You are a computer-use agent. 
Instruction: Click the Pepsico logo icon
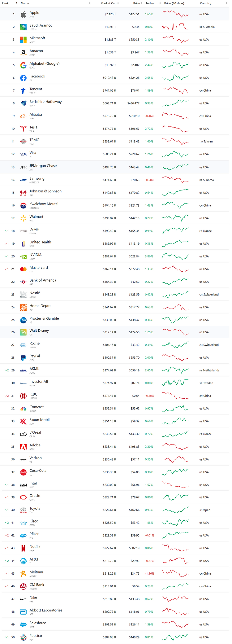(x=23, y=637)
